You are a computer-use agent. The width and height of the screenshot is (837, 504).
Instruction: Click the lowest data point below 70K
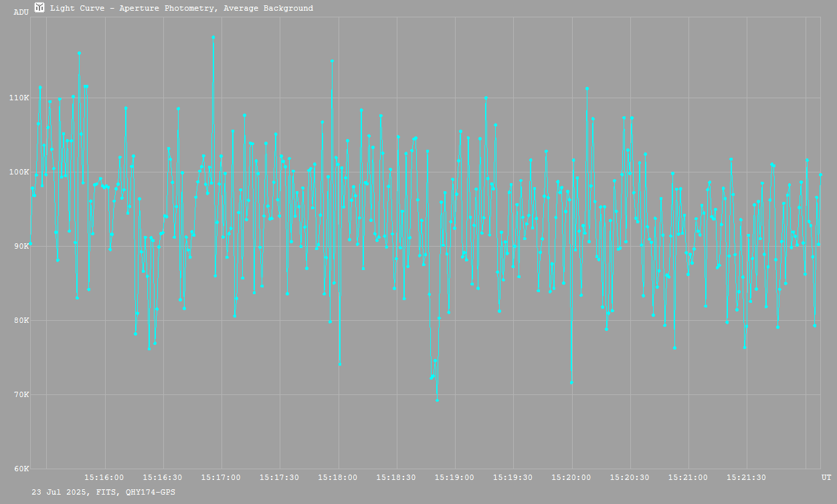click(437, 400)
